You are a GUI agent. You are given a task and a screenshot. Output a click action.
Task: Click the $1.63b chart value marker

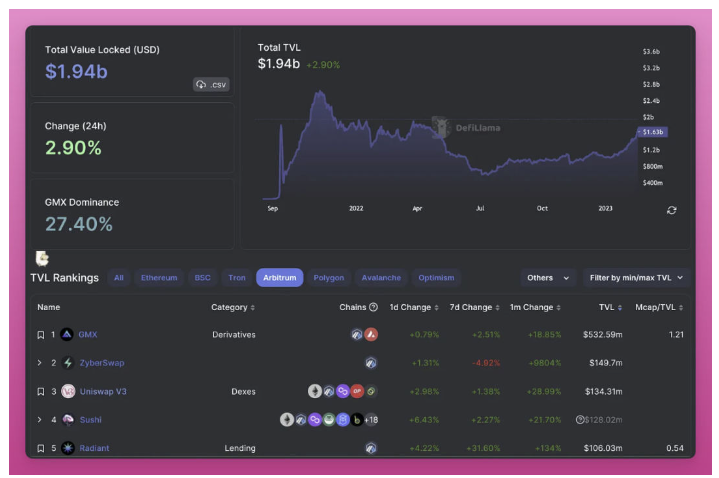click(x=653, y=132)
